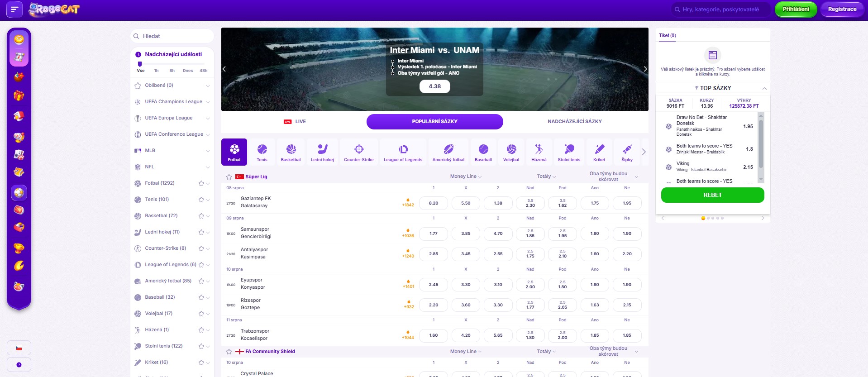Toggle favorite star for Lední hokej (11)

point(201,232)
